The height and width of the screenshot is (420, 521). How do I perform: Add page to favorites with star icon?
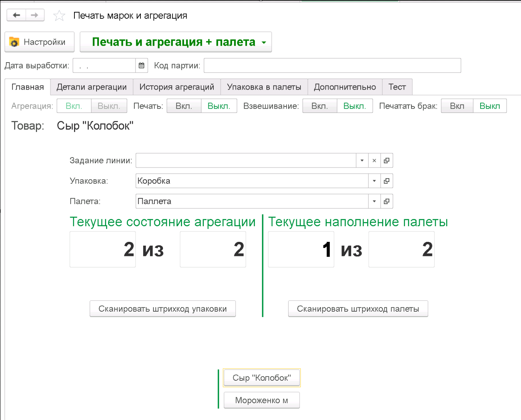click(x=59, y=16)
